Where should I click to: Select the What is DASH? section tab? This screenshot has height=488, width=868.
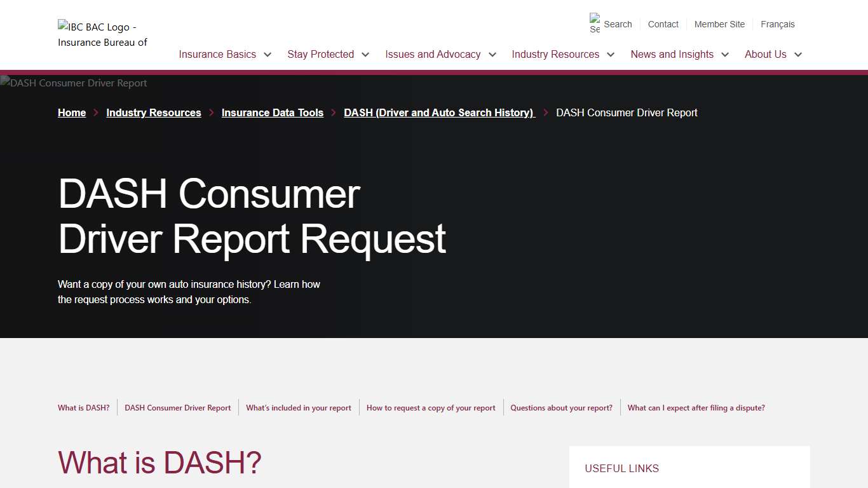coord(83,407)
